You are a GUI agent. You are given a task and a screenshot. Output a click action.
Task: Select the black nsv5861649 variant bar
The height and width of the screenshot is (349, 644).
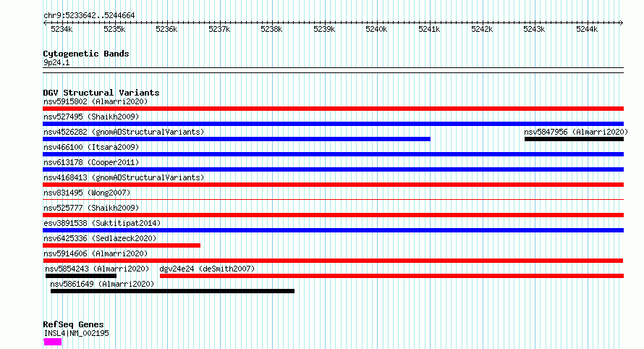[172, 291]
